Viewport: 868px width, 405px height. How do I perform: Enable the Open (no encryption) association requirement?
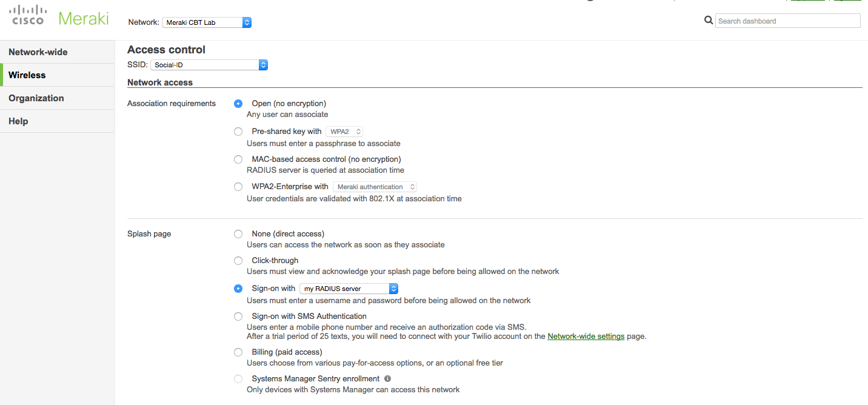click(238, 103)
